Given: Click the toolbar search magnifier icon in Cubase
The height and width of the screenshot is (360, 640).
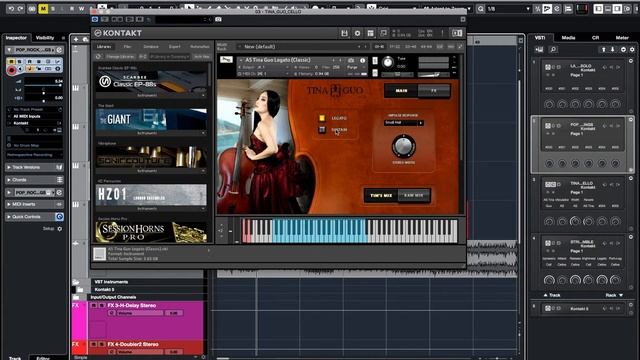Looking at the screenshot, I should click(480, 9).
